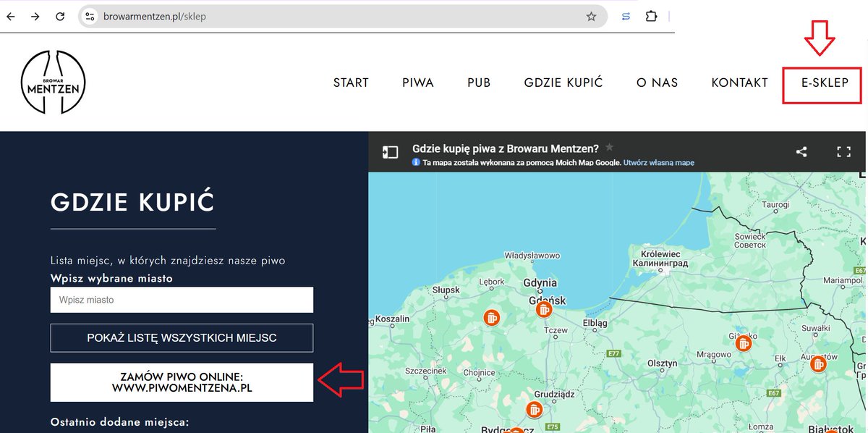
Task: Click the Olsztyn label on the map
Action: click(662, 363)
